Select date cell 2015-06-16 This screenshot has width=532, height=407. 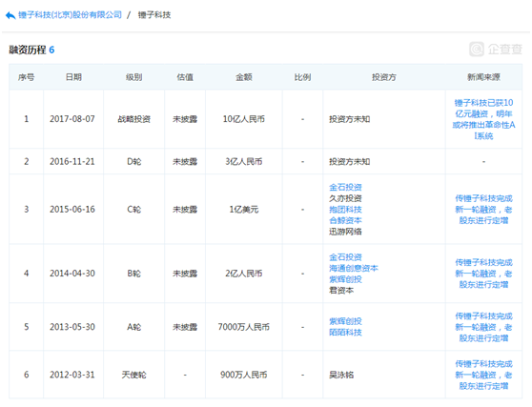pyautogui.click(x=72, y=210)
